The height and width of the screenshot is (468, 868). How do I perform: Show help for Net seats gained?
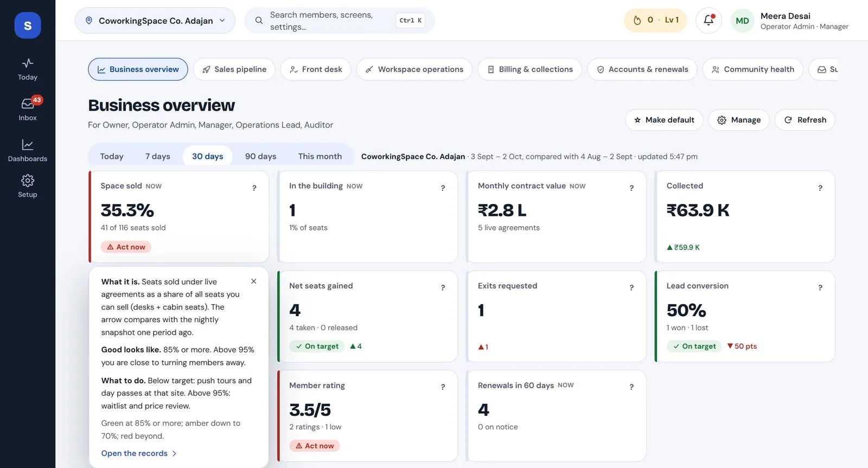(443, 287)
